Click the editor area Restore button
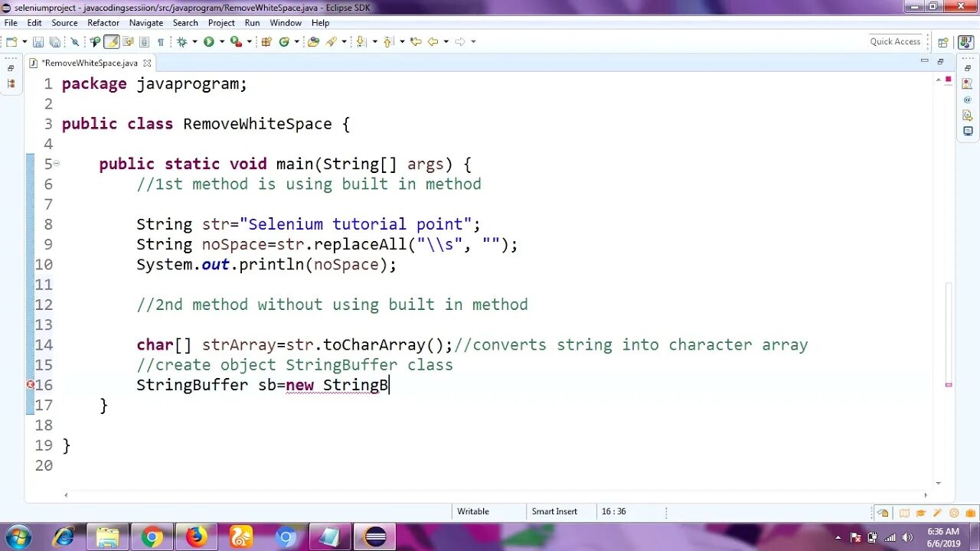980x551 pixels. [x=941, y=61]
